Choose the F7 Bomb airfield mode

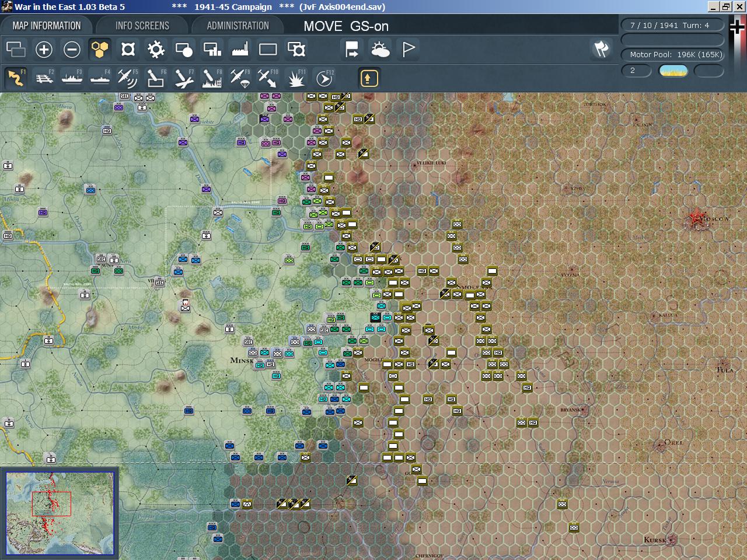(x=184, y=78)
